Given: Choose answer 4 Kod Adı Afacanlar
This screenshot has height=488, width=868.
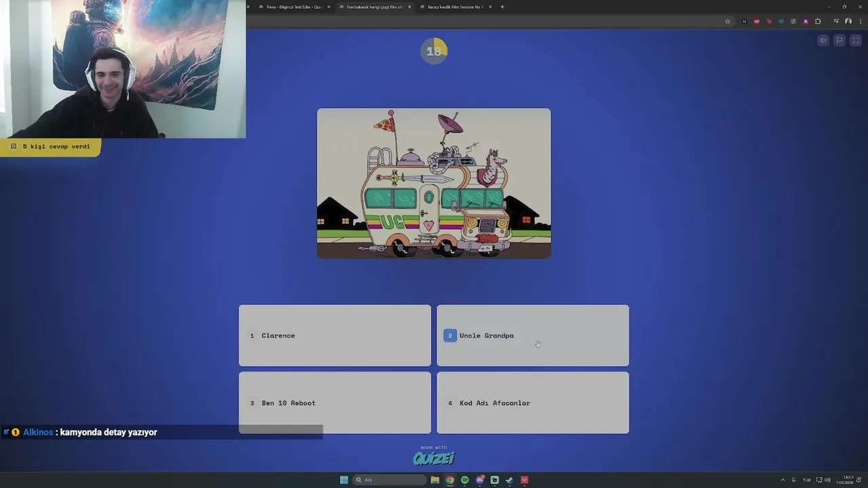Looking at the screenshot, I should (533, 403).
